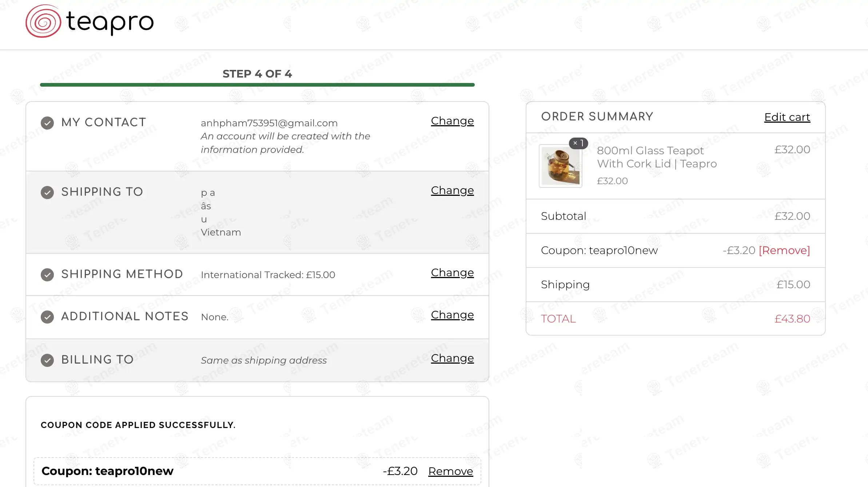Click the Billing To checkmark icon
The image size is (868, 487).
point(47,360)
